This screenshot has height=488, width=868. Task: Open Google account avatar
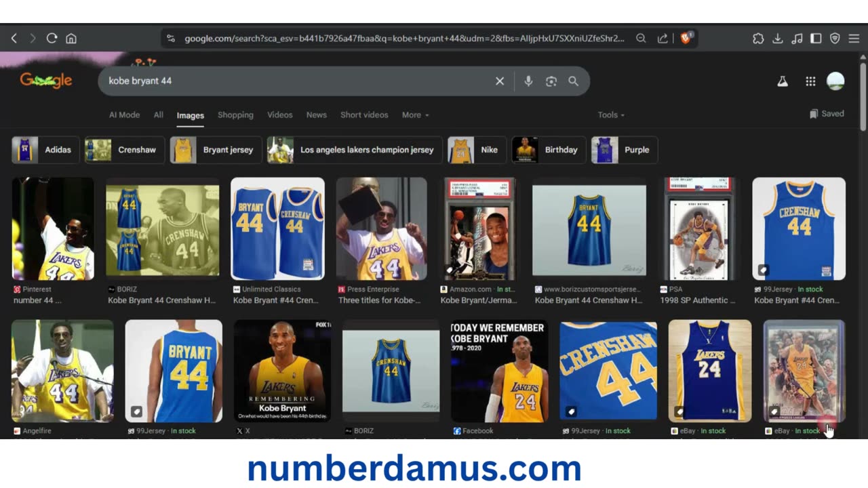click(x=835, y=81)
